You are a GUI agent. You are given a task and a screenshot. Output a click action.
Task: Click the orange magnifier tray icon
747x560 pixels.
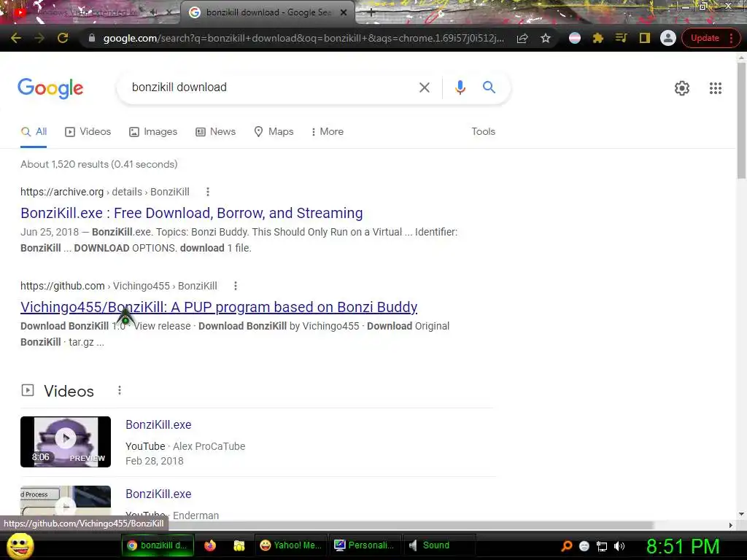point(566,546)
